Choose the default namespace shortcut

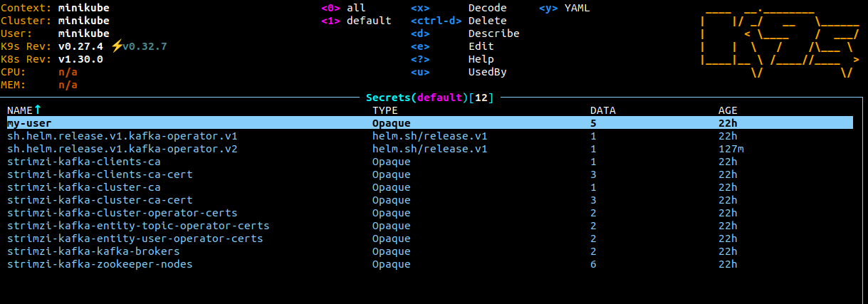(x=356, y=21)
